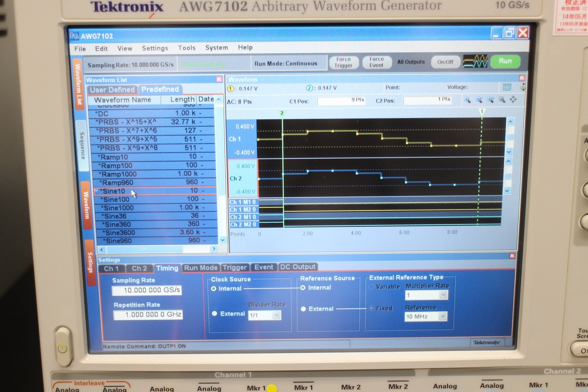588x392 pixels.
Task: Select cursor 1 indicator in waveform header
Action: point(231,89)
